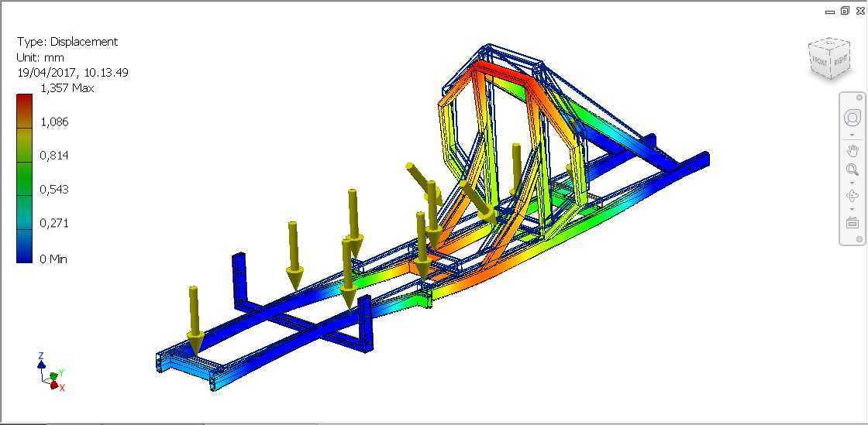Click the '0,543' legend value
Image resolution: width=868 pixels, height=425 pixels.
(x=54, y=190)
